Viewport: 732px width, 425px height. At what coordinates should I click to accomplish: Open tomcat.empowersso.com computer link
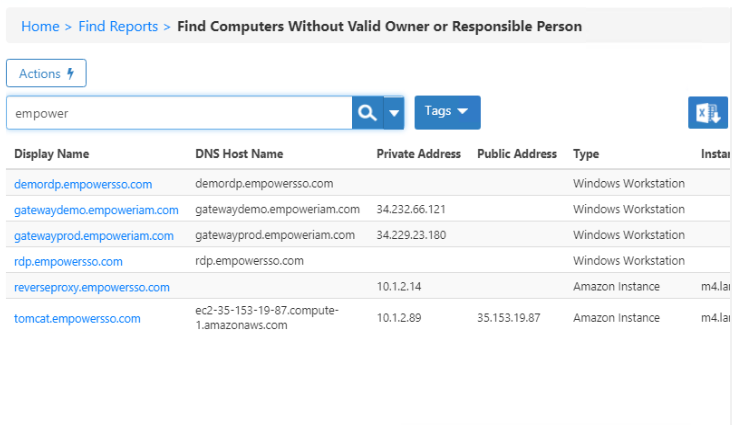[77, 319]
